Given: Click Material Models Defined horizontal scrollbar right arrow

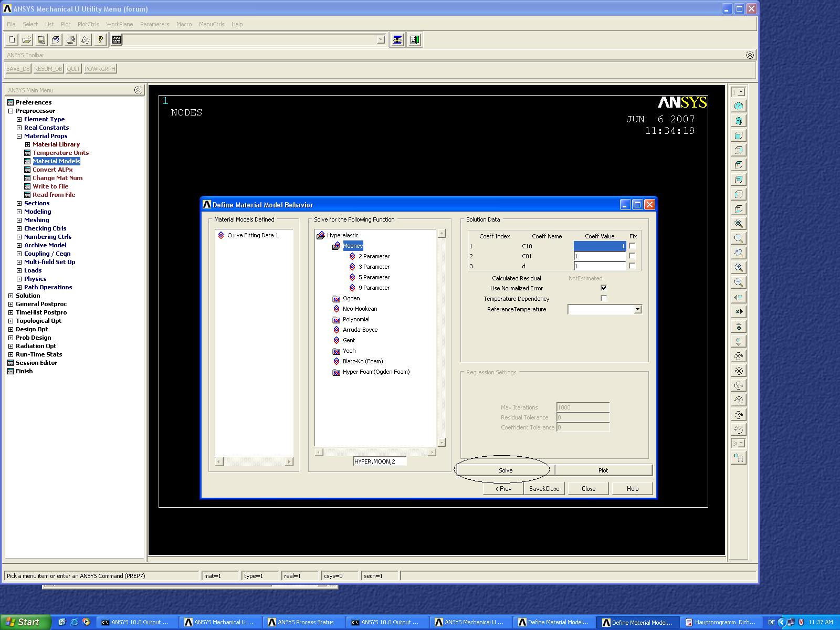Looking at the screenshot, I should click(x=289, y=461).
